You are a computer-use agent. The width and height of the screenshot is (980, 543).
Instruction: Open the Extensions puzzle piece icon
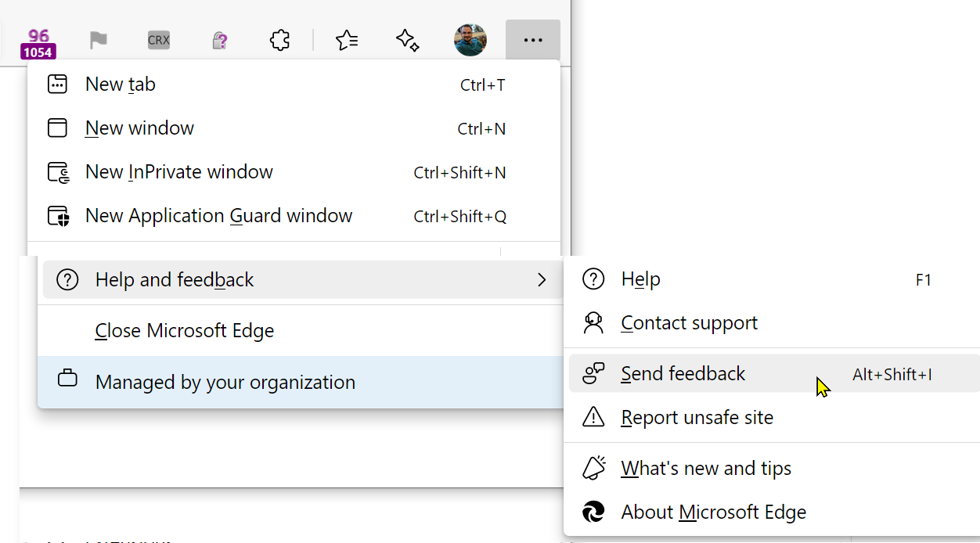(279, 40)
